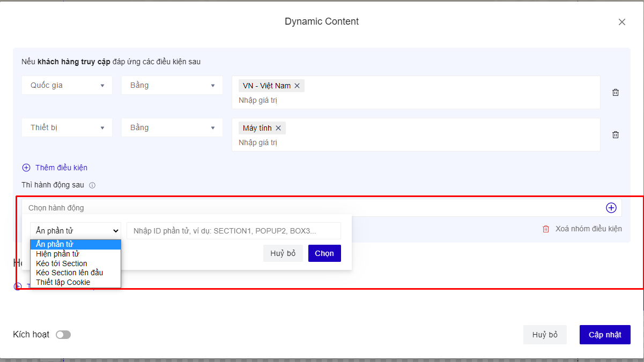
Task: Remove the Máy tính tag
Action: tap(278, 128)
